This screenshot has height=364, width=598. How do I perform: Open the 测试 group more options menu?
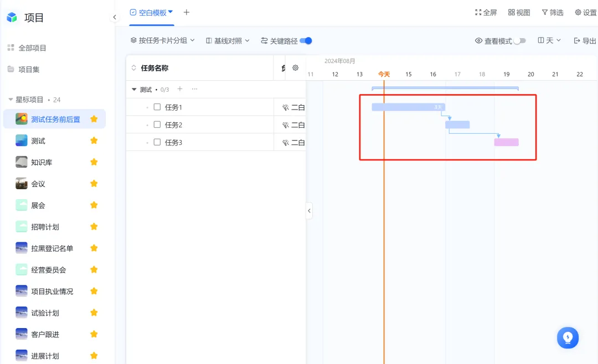[x=194, y=89]
